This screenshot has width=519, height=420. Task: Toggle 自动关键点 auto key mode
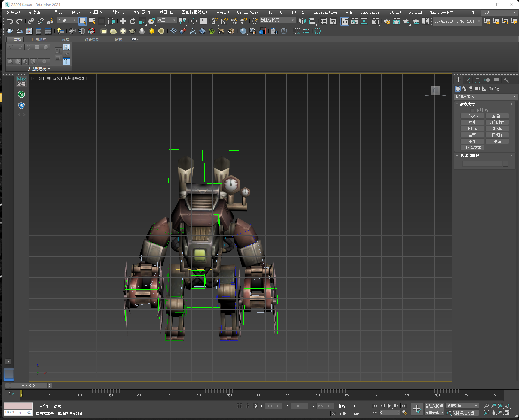[x=434, y=406]
